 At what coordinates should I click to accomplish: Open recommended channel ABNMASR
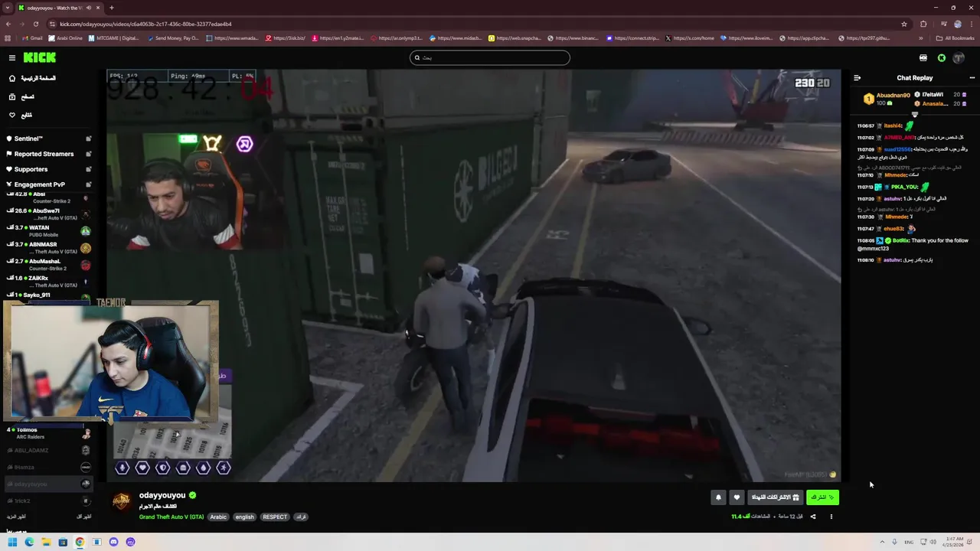pos(48,248)
